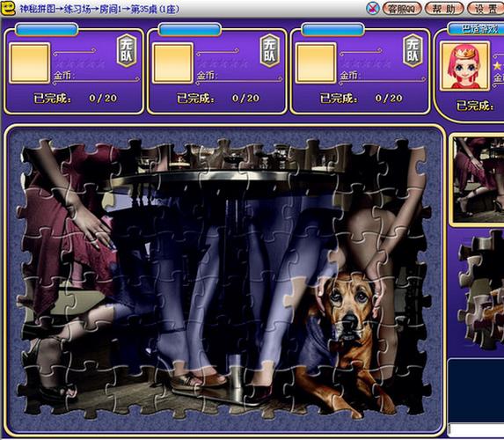This screenshot has height=440, width=504.
Task: Open the 帮助 help button
Action: [x=444, y=9]
